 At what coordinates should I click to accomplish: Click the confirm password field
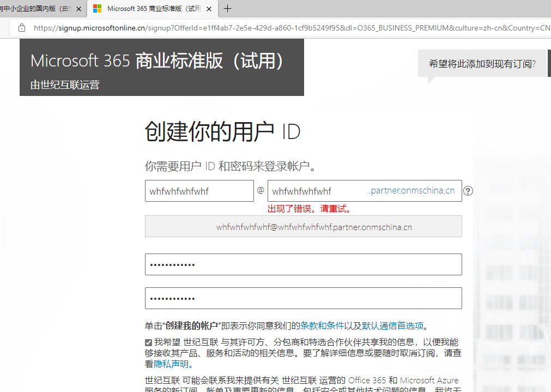(303, 298)
